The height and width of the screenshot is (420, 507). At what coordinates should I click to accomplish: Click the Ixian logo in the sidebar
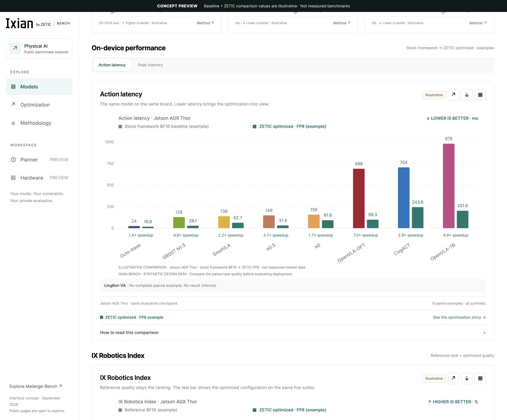coord(19,23)
